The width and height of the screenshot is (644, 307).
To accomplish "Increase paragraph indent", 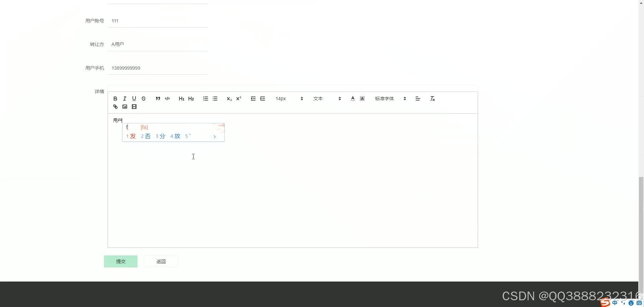I will coord(263,99).
